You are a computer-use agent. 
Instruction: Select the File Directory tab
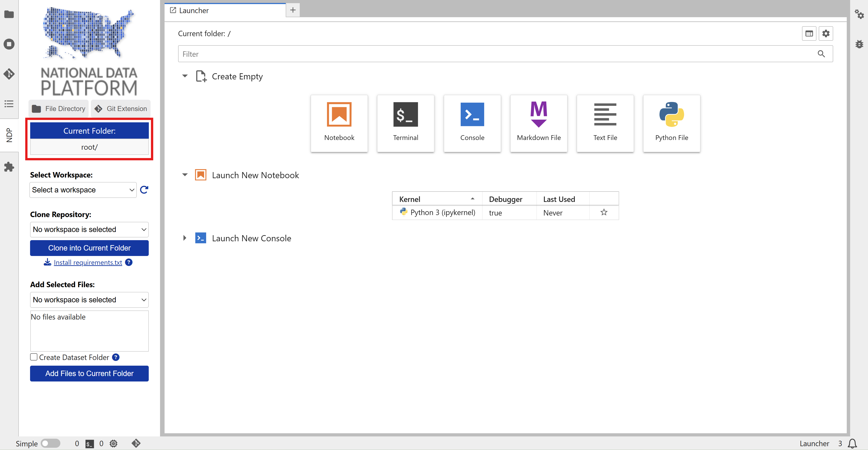coord(59,109)
